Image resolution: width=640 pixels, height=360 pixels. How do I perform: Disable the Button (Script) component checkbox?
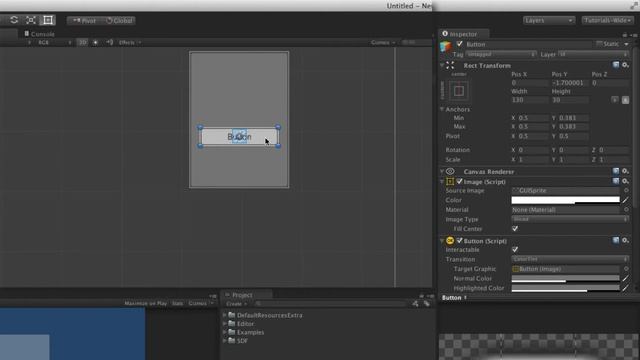(460, 240)
